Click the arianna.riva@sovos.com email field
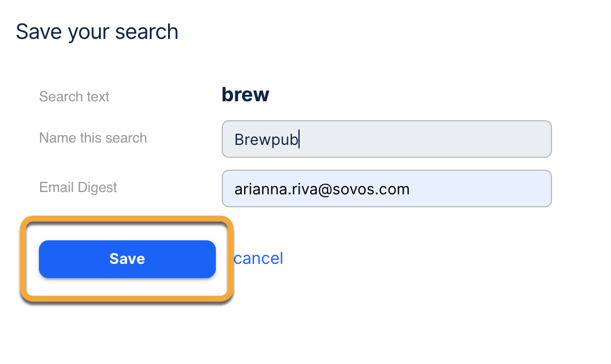This screenshot has height=364, width=611. (x=386, y=189)
